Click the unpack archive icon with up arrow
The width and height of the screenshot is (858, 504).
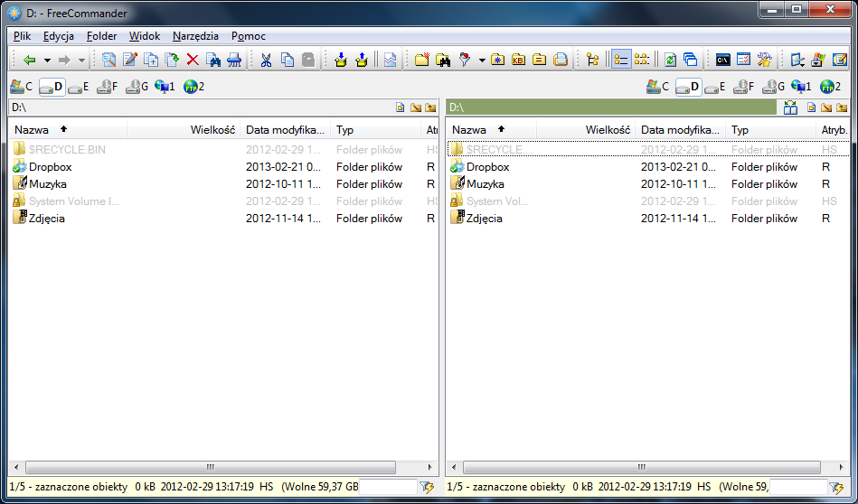(x=362, y=60)
